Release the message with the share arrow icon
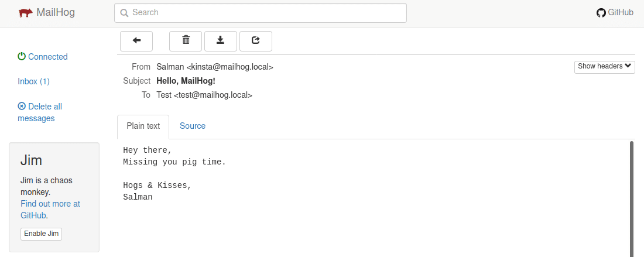644x257 pixels. coord(256,40)
